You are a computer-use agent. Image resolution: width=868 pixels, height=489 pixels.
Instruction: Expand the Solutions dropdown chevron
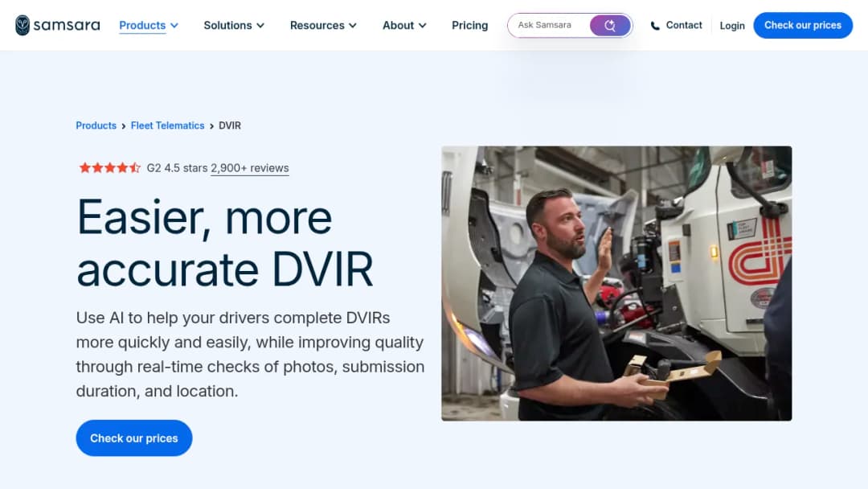[260, 26]
